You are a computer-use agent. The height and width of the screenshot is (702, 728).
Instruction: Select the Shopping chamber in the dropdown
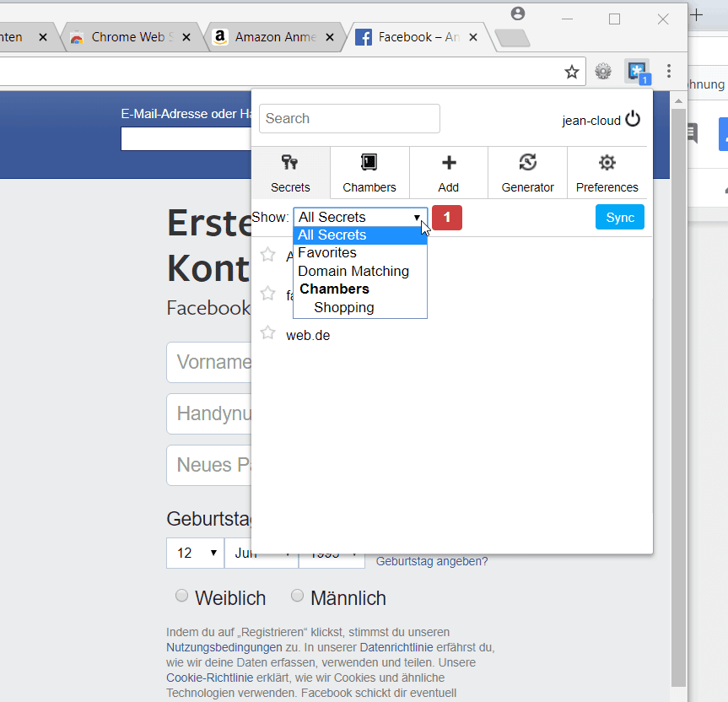tap(360, 307)
